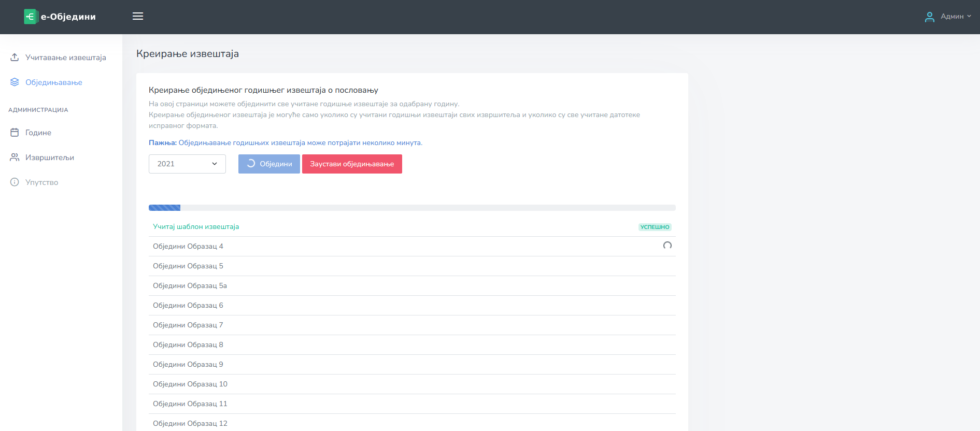Click the info icon beside Упутство
The width and height of the screenshot is (980, 431).
pyautogui.click(x=15, y=182)
